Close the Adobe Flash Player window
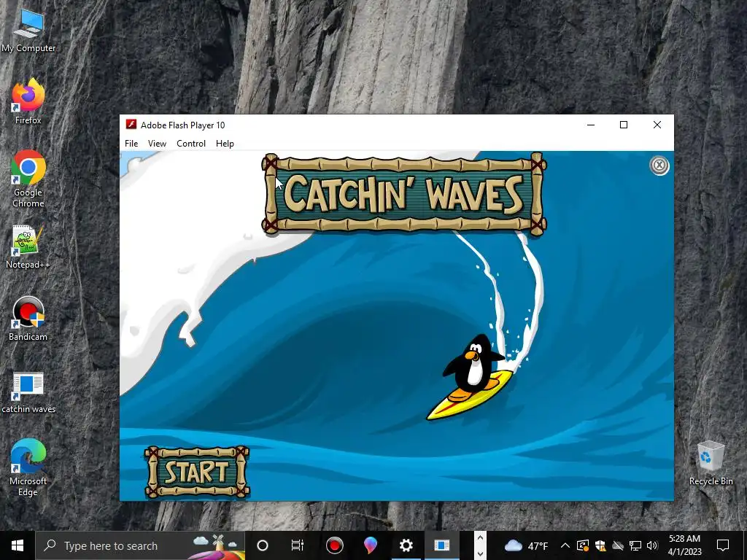Image resolution: width=747 pixels, height=560 pixels. (x=657, y=125)
